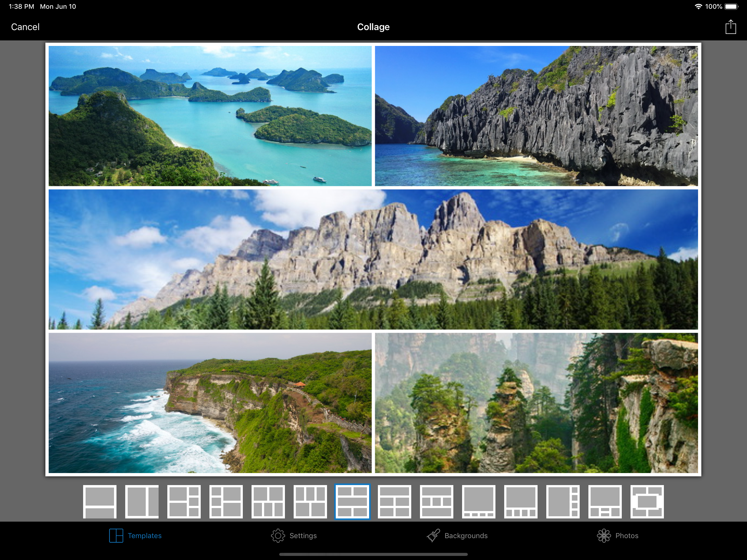Select two-over-three grid template
This screenshot has height=560, width=747.
point(268,501)
